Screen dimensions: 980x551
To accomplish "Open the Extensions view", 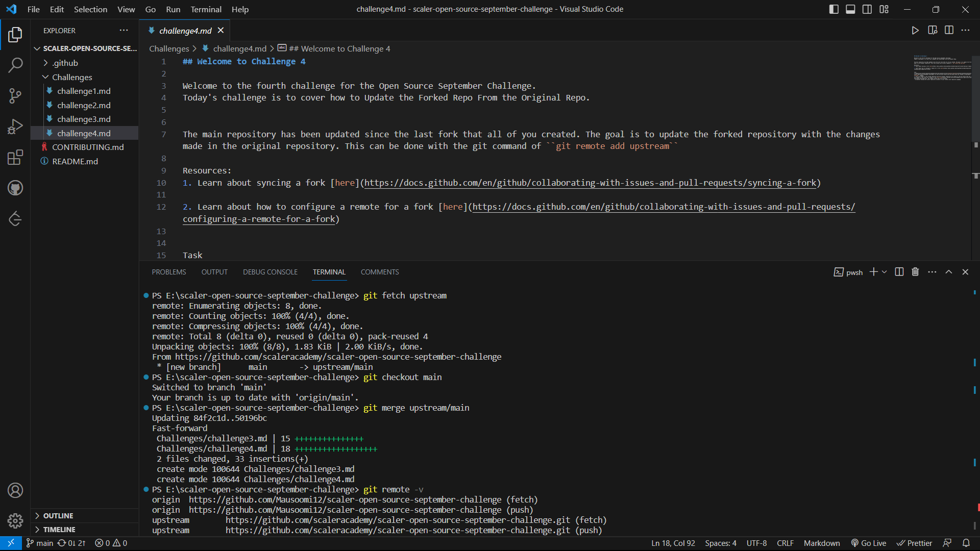I will pyautogui.click(x=15, y=157).
